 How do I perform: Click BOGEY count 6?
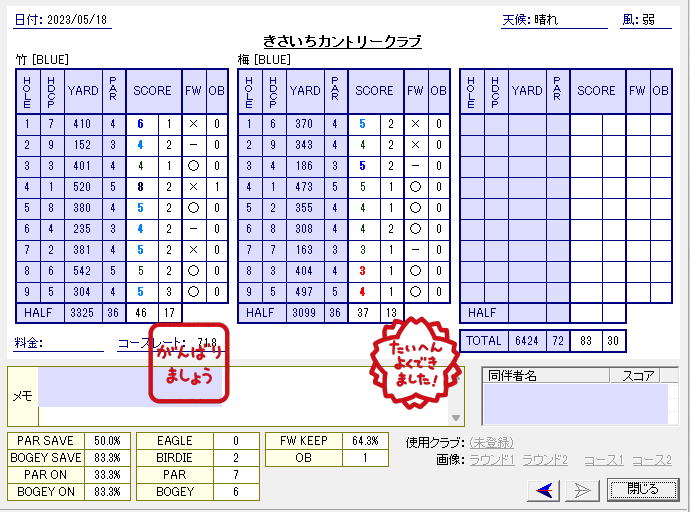(x=236, y=492)
